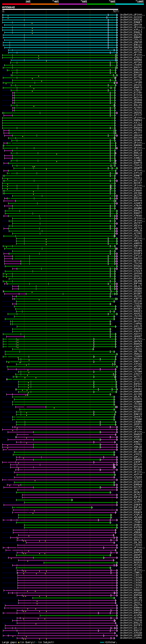Click the orange ~40% identity legend bar
Viewport: 146px width, 644px height.
(45, 4)
